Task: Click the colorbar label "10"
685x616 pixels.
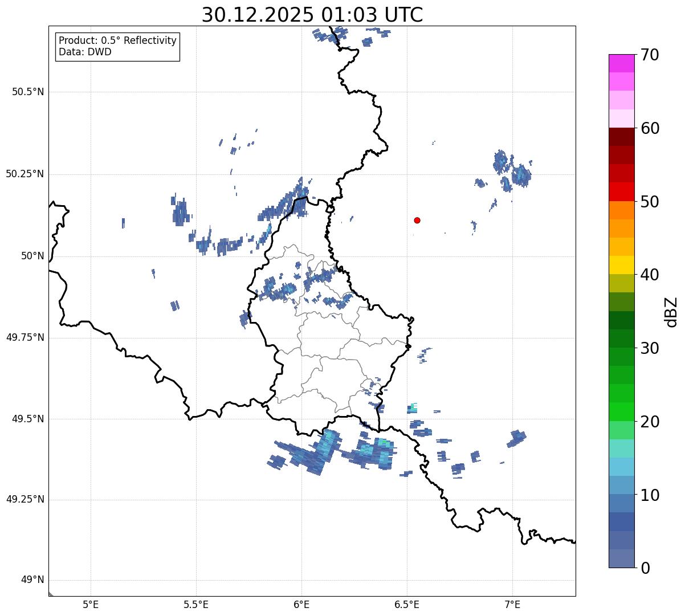Action: click(650, 495)
